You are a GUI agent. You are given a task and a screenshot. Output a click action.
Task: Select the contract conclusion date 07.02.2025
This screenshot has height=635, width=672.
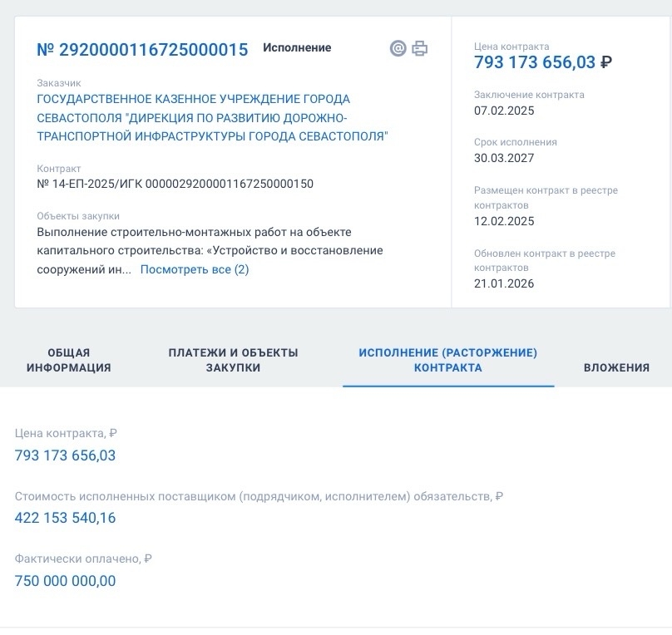pos(504,111)
